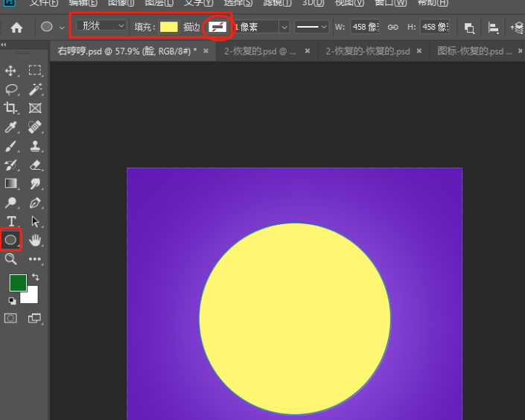Select the Eraser tool
Viewport: 525px width, 420px height.
coord(35,165)
